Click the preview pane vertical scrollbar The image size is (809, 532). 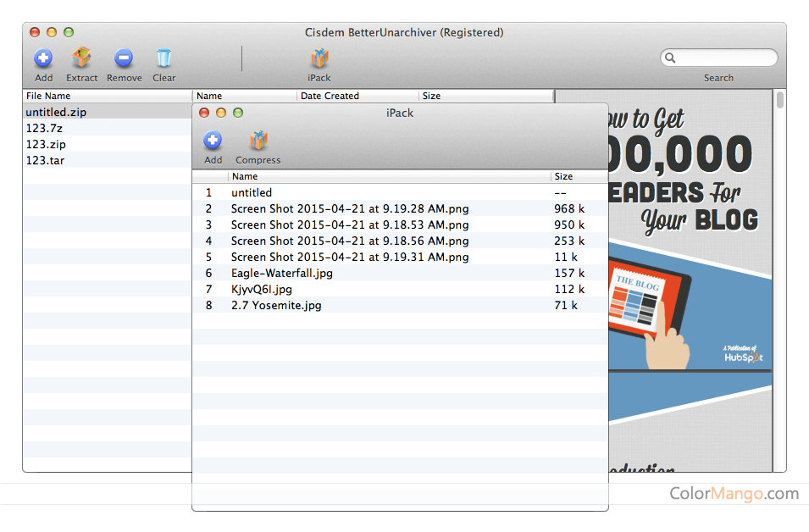click(x=779, y=102)
